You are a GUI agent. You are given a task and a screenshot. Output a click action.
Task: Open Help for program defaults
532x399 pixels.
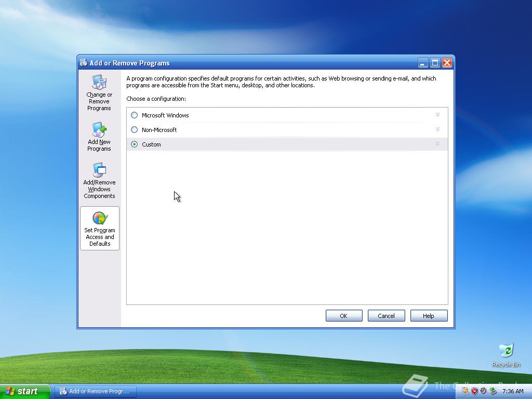(429, 316)
